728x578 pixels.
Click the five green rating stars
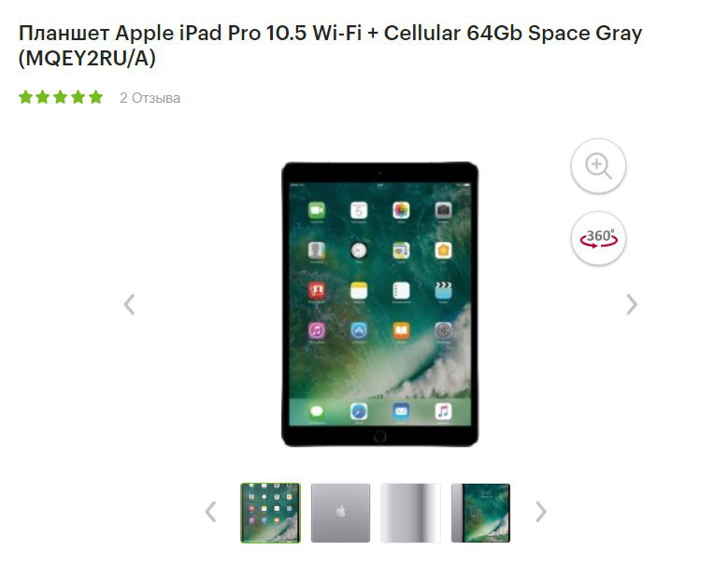(x=61, y=97)
